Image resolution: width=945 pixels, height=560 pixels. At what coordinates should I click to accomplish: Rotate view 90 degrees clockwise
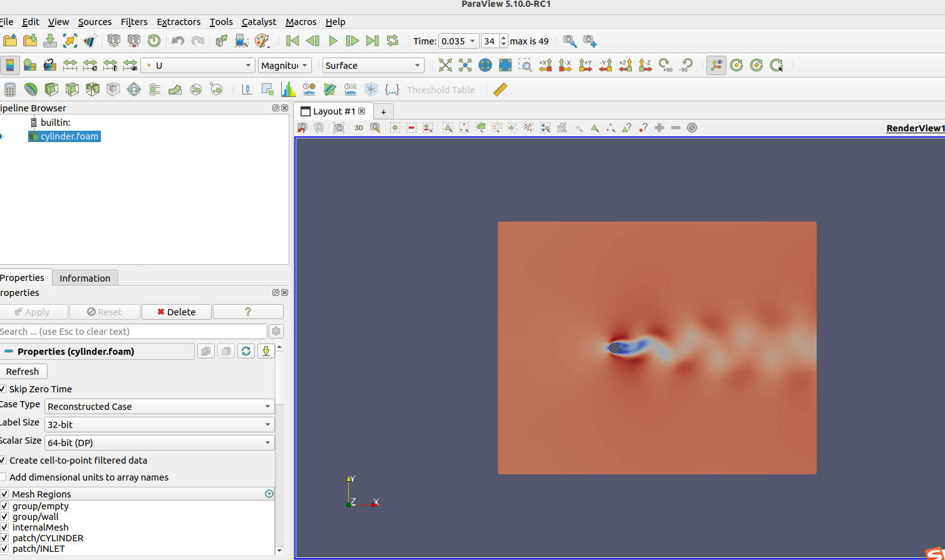pos(666,65)
